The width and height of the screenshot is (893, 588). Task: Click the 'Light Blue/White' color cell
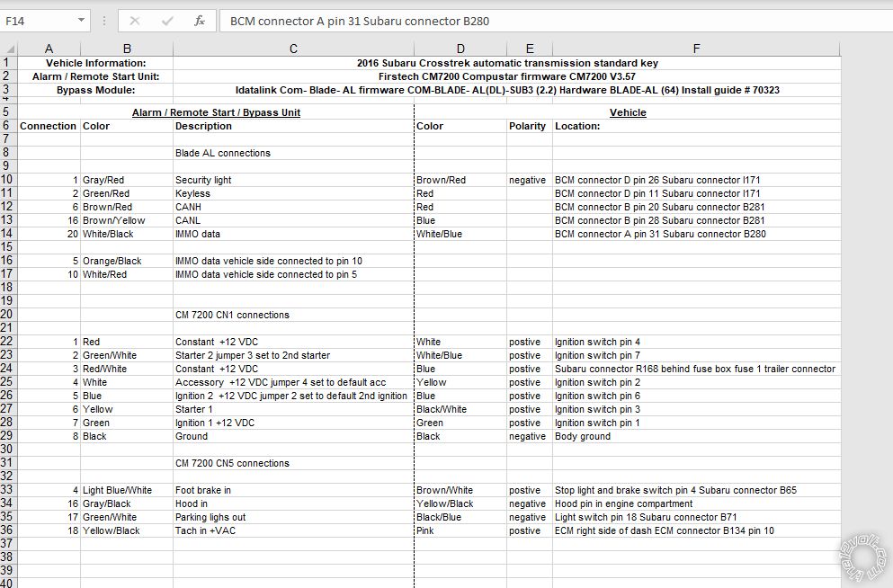(x=127, y=490)
